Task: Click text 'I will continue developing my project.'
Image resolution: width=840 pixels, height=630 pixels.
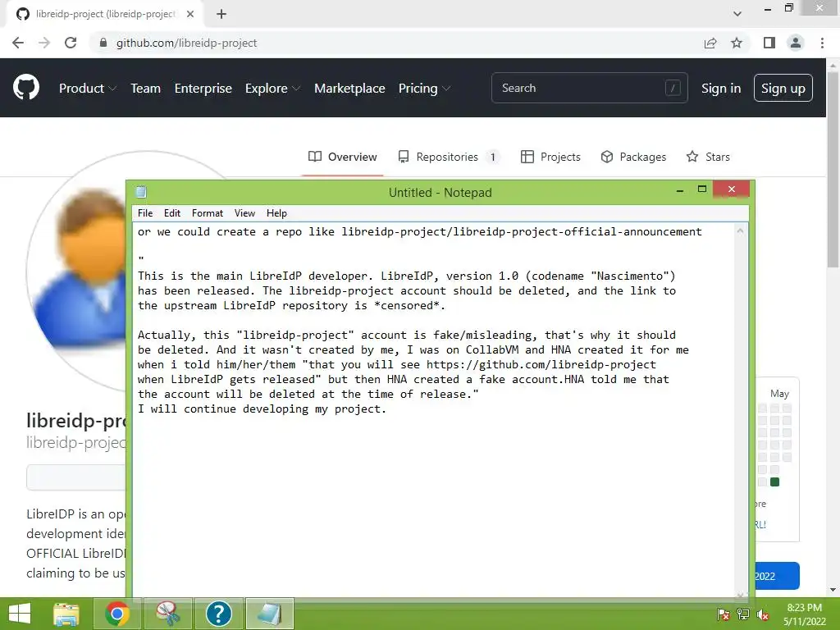Action: pyautogui.click(x=262, y=409)
